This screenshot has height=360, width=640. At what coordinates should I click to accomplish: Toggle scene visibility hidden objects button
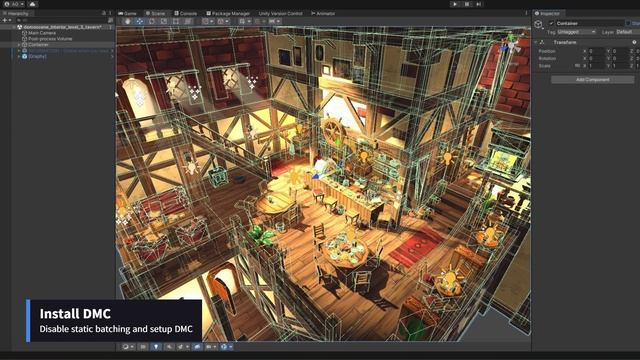click(197, 347)
